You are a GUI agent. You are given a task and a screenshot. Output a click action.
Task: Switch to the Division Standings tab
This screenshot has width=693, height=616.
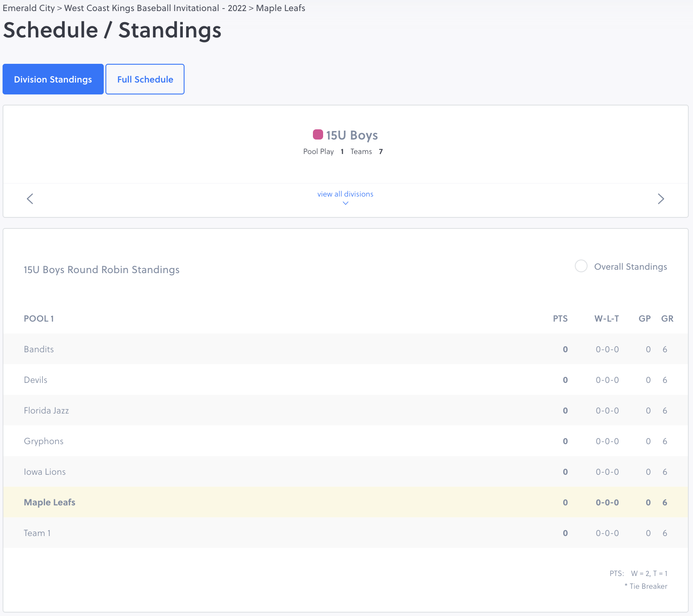(x=53, y=79)
